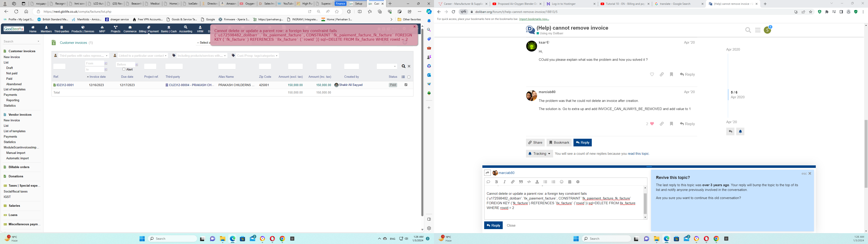Click the blockquote icon in composer
This screenshot has height=244, width=868.
[x=521, y=182]
